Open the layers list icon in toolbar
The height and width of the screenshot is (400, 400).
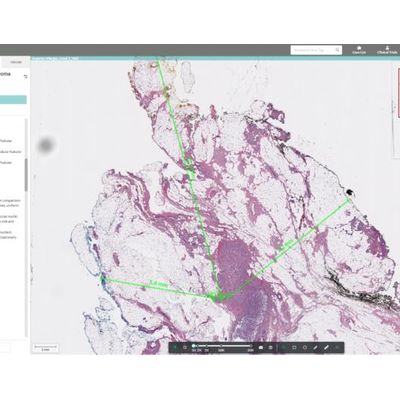click(271, 347)
